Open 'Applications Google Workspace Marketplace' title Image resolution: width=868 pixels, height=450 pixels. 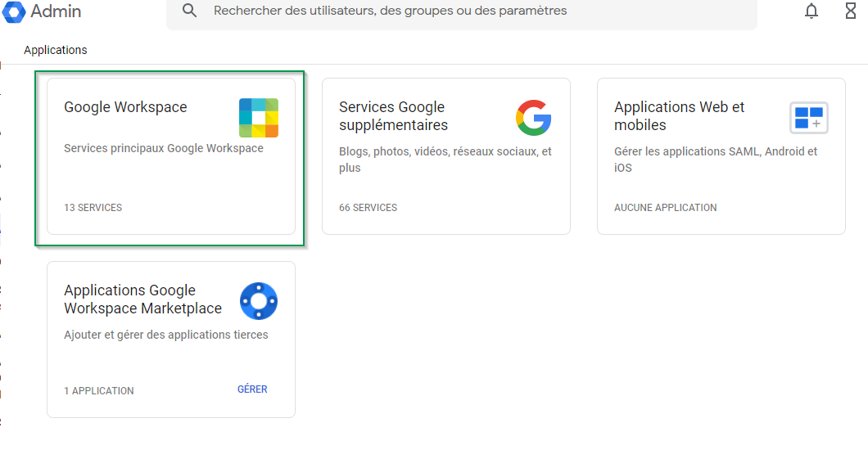pyautogui.click(x=142, y=299)
